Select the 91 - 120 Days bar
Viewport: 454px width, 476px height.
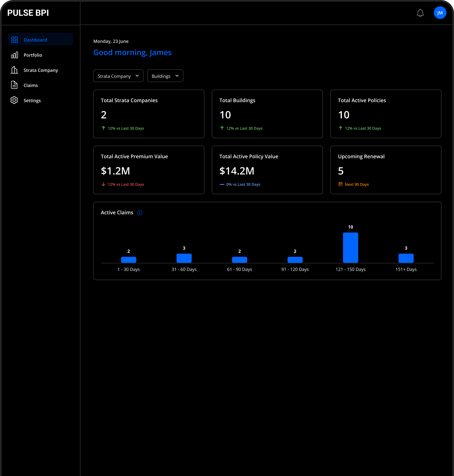point(295,260)
